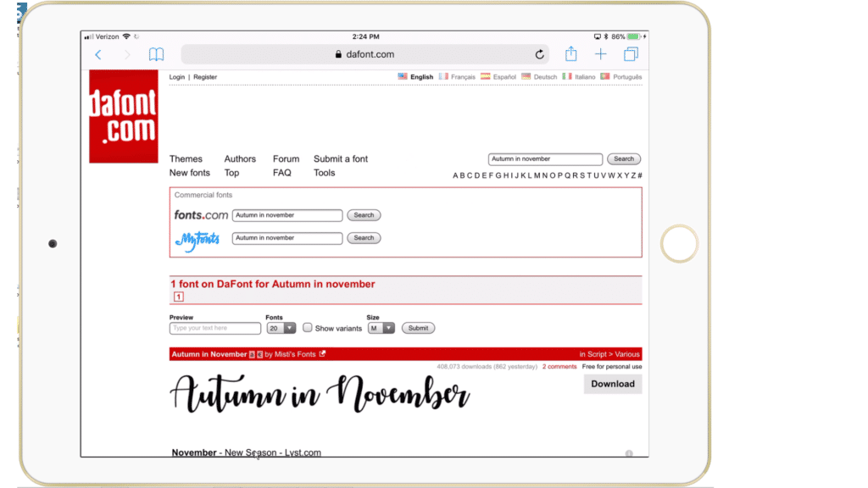Focus the MyFonts search field
The width and height of the screenshot is (868, 488).
(287, 238)
